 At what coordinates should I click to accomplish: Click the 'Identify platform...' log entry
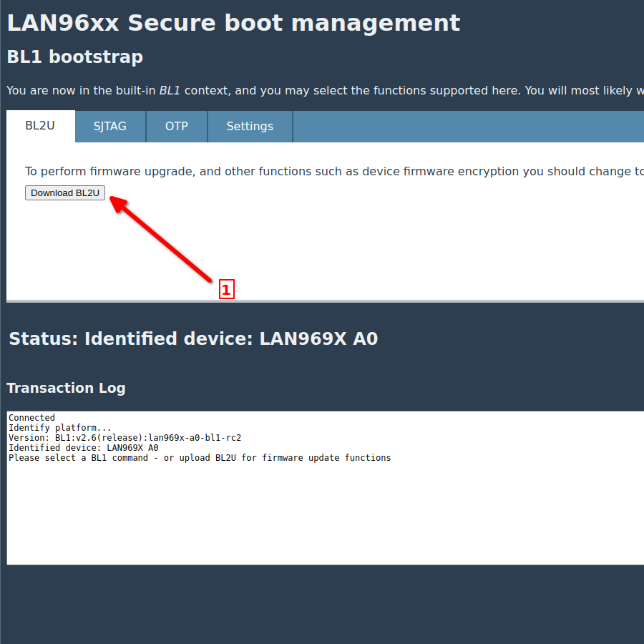(59, 428)
